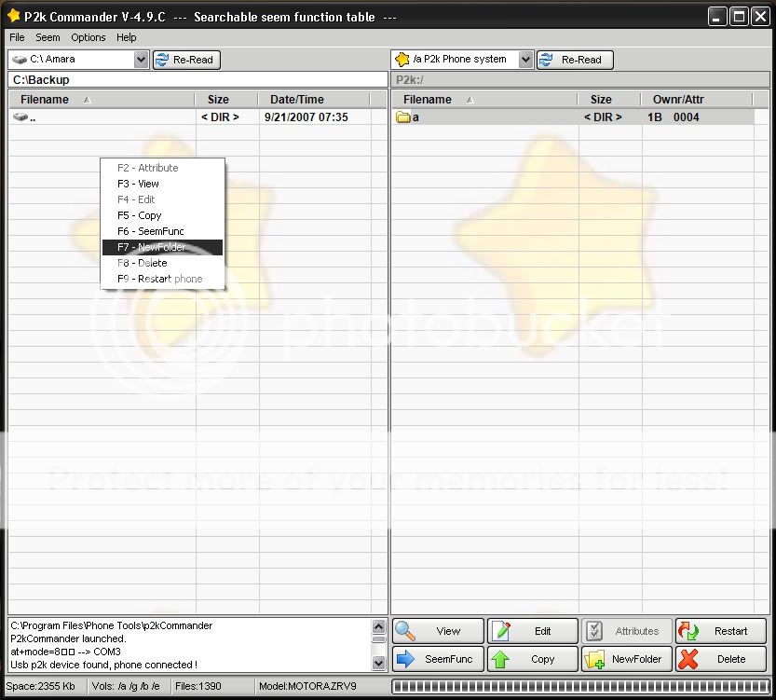Open the C:\ Amara drive dropdown

tap(141, 60)
